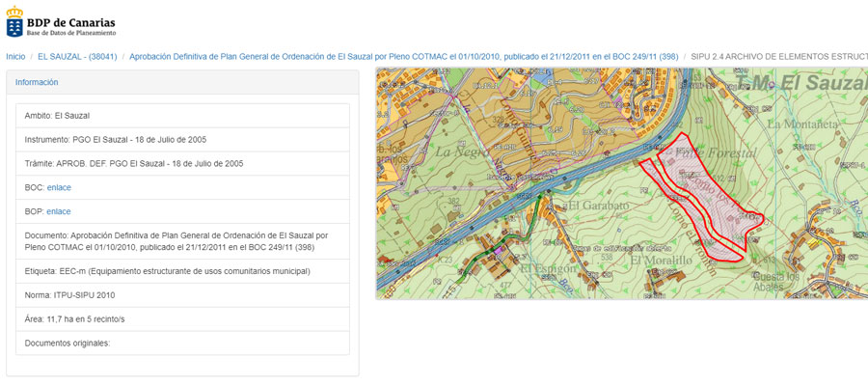The width and height of the screenshot is (868, 386).
Task: Click the Información panel header
Action: tap(37, 83)
